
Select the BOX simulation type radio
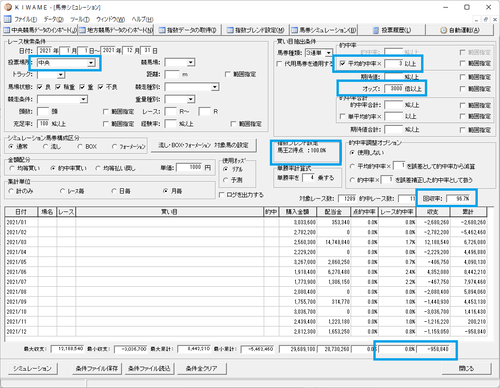point(80,146)
